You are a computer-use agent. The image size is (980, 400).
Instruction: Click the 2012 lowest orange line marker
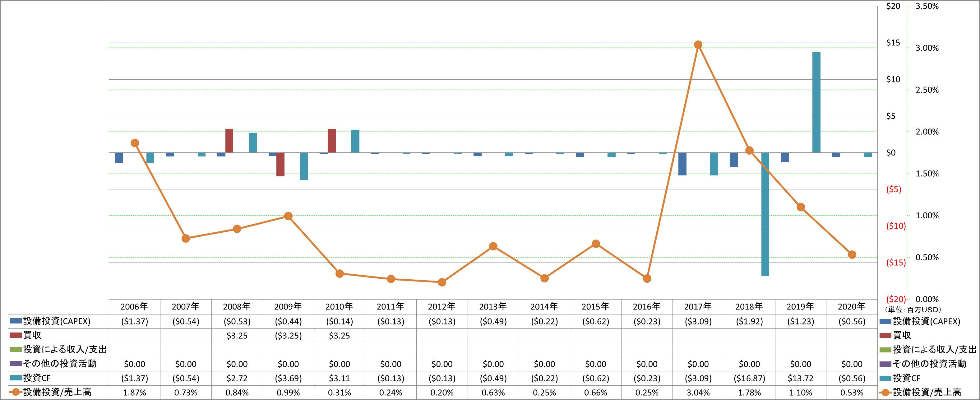coord(442,282)
